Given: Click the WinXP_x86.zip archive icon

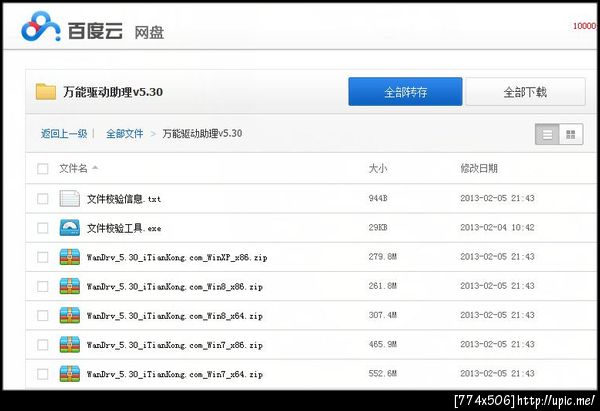Looking at the screenshot, I should tap(70, 257).
